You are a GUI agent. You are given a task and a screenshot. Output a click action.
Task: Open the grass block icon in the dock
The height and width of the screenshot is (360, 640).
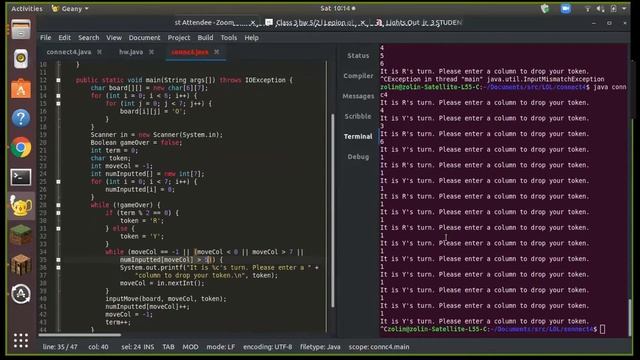coord(21,235)
